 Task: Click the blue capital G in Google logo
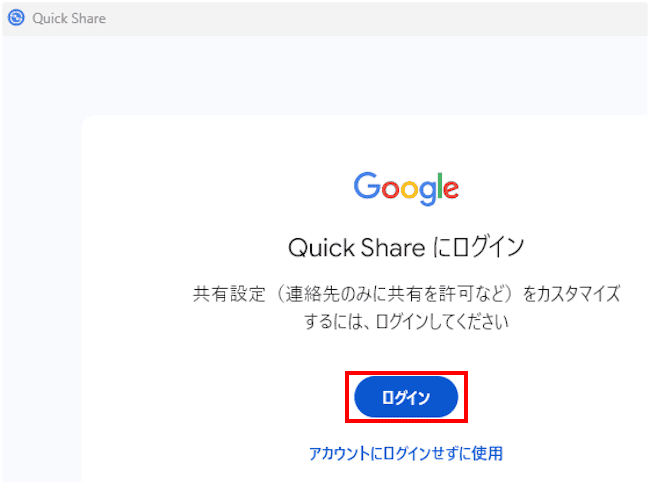point(367,186)
